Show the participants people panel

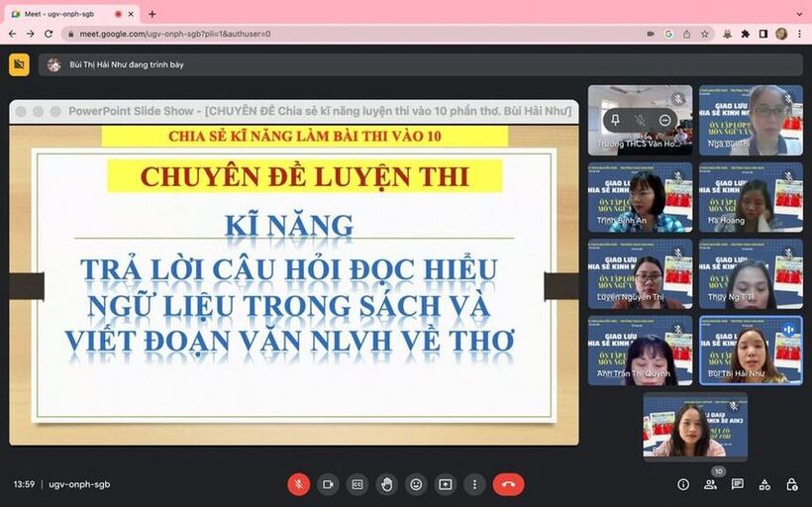710,484
